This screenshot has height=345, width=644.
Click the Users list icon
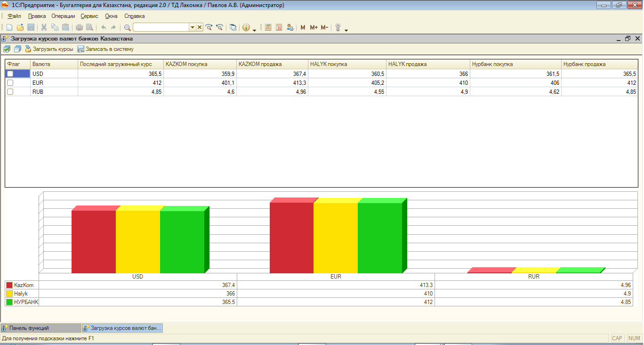tap(290, 27)
